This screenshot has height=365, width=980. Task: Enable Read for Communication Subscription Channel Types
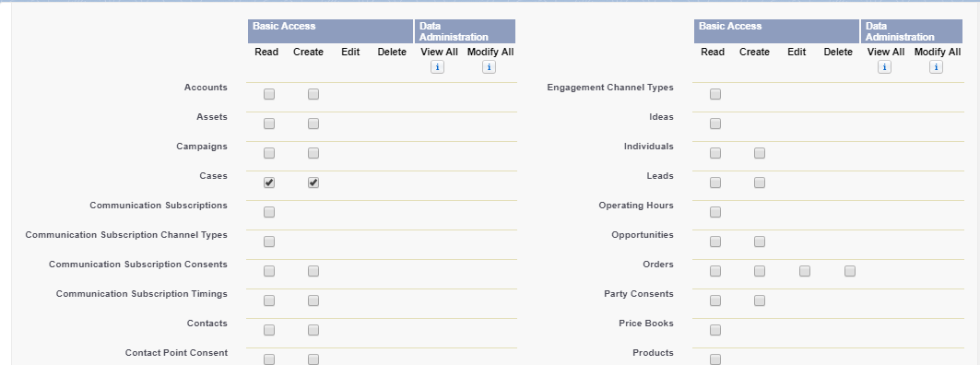click(x=269, y=241)
